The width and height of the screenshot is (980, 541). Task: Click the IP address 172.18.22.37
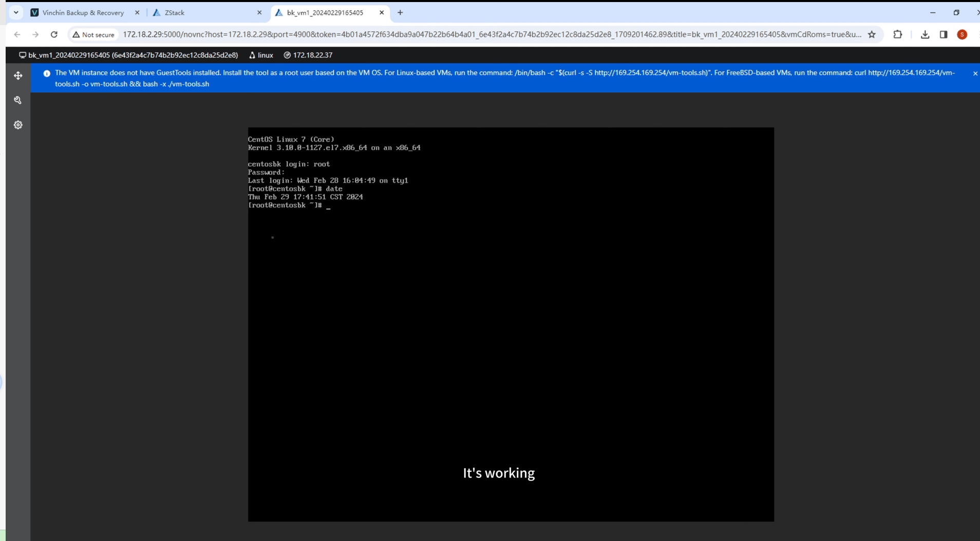pyautogui.click(x=312, y=55)
